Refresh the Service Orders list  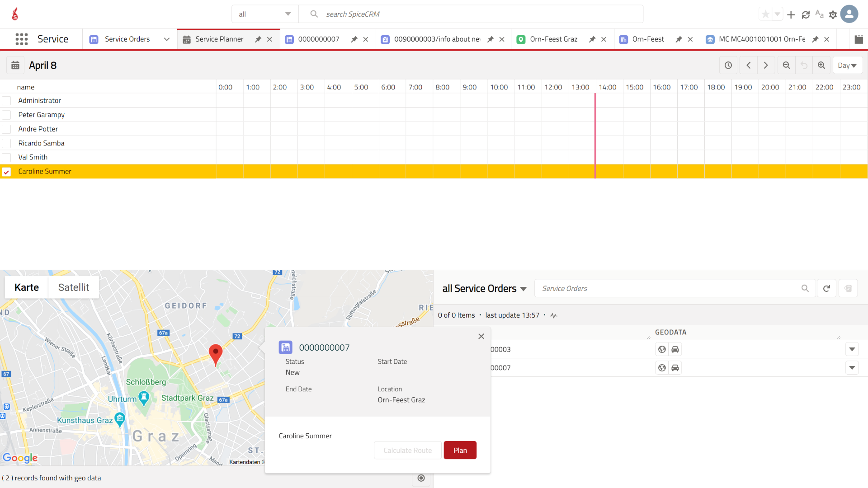(826, 288)
